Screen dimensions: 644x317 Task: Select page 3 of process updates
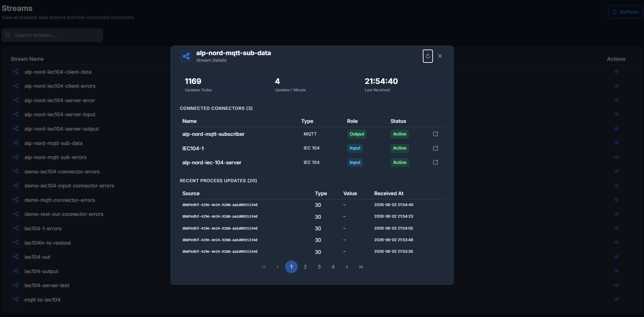tap(319, 267)
